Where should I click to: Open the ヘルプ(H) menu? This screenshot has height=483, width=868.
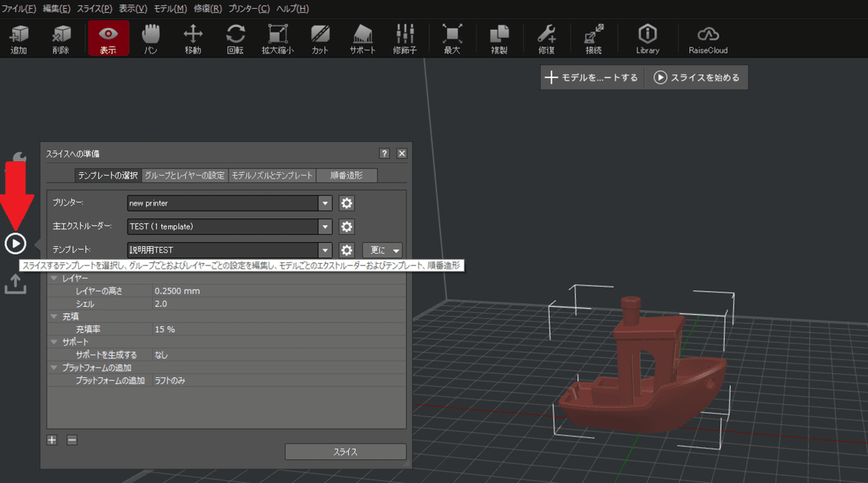pos(292,9)
